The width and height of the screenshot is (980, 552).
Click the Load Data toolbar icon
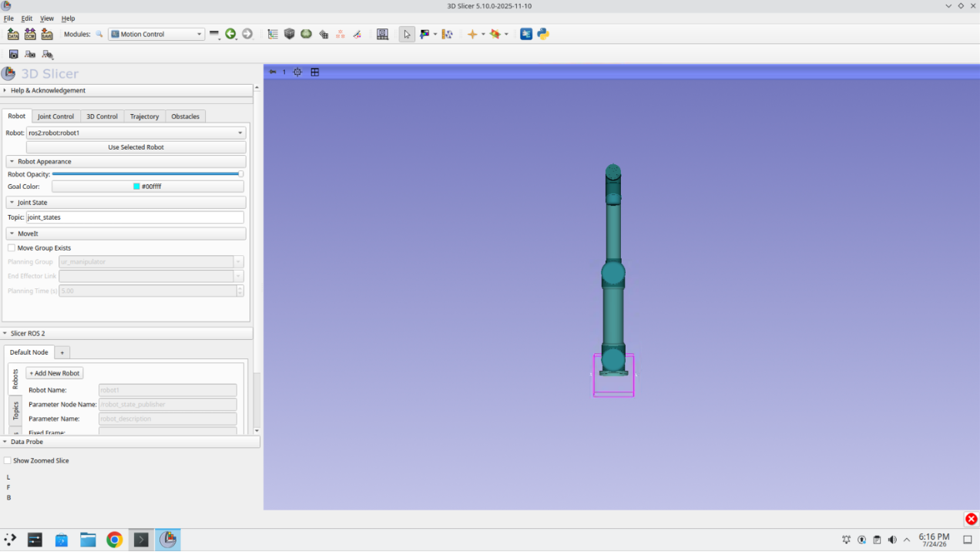click(x=13, y=34)
